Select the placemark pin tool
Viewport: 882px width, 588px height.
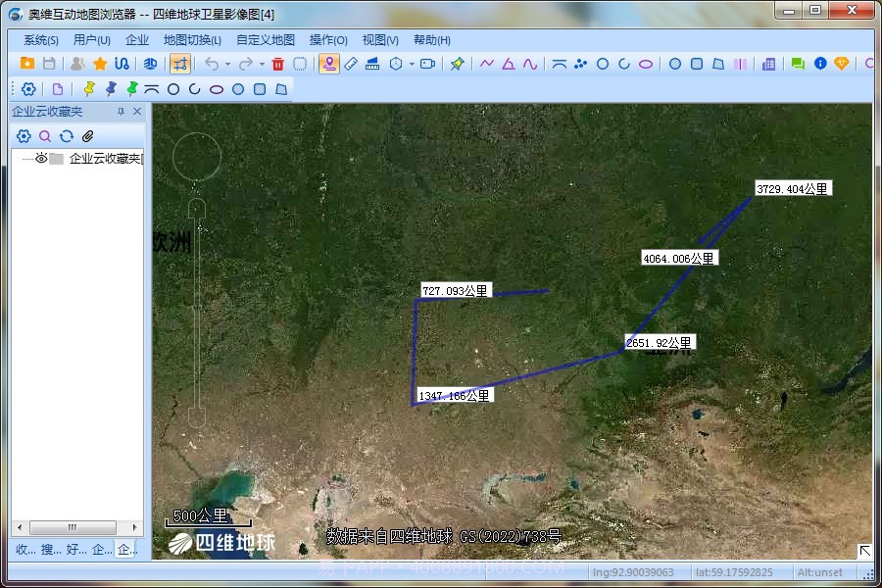click(329, 65)
